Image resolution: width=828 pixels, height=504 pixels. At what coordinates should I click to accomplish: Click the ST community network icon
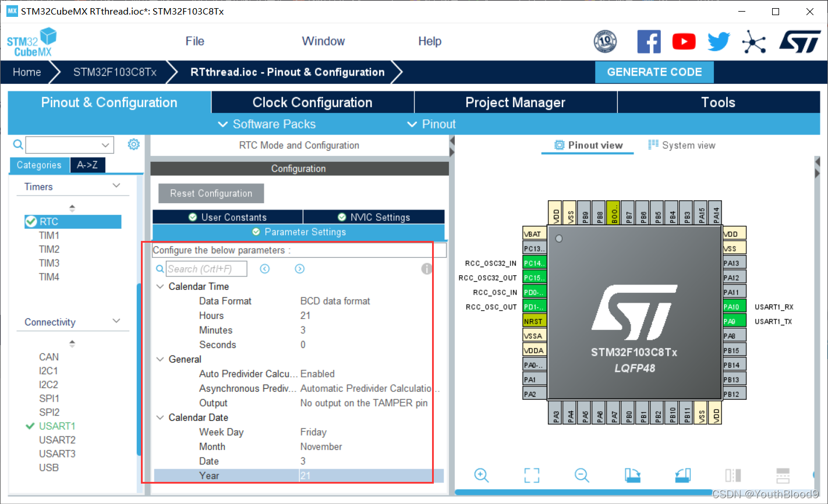click(753, 42)
